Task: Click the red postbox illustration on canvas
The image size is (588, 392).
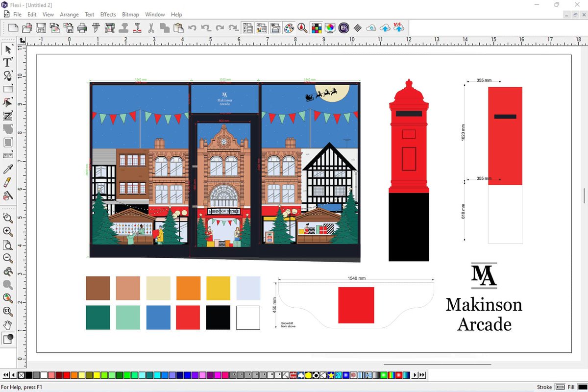Action: coord(409,170)
